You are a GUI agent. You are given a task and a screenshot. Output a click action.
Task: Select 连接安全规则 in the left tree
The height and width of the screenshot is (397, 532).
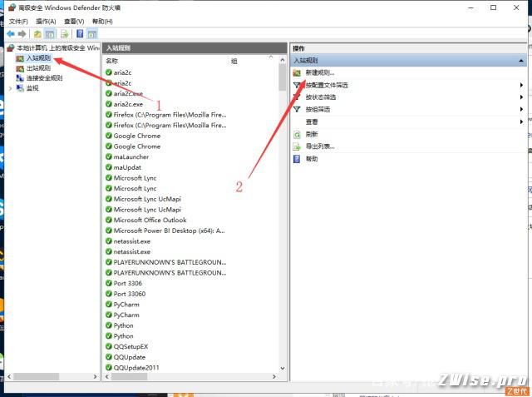pos(44,77)
